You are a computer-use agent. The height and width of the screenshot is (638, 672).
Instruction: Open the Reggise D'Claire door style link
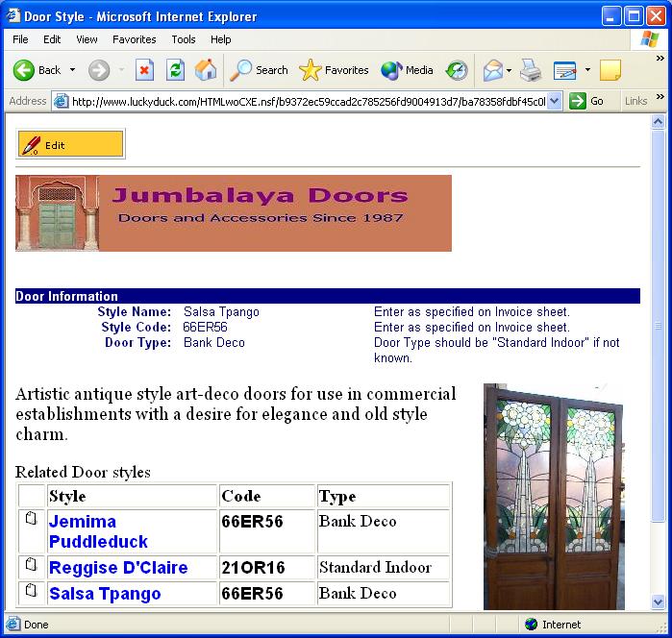click(x=118, y=568)
